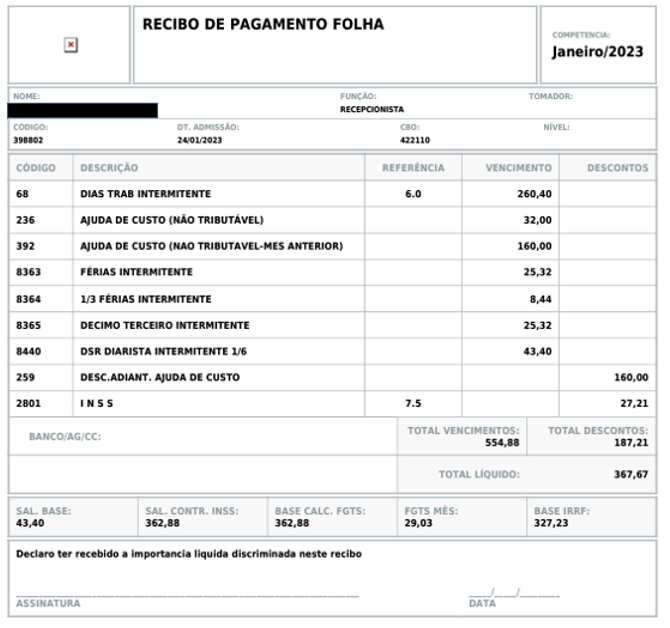Select FÉRIAS INTERMITENTE description in row 8363
670x628 pixels.
tap(136, 272)
